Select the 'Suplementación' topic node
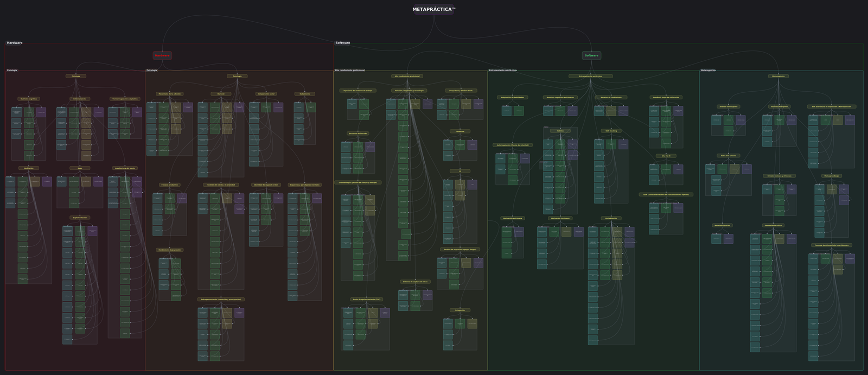 (80, 218)
